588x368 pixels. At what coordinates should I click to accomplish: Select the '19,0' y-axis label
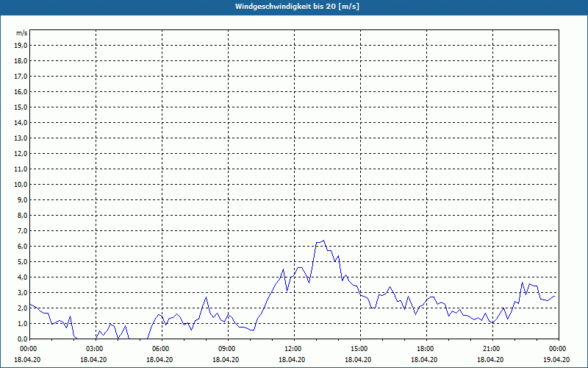(x=21, y=46)
